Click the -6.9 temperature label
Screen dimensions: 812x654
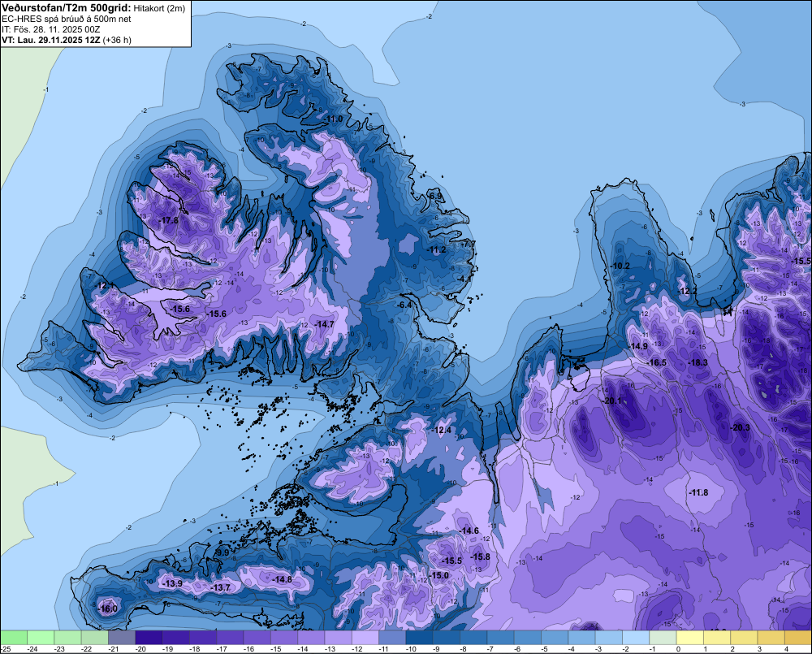tap(435, 195)
